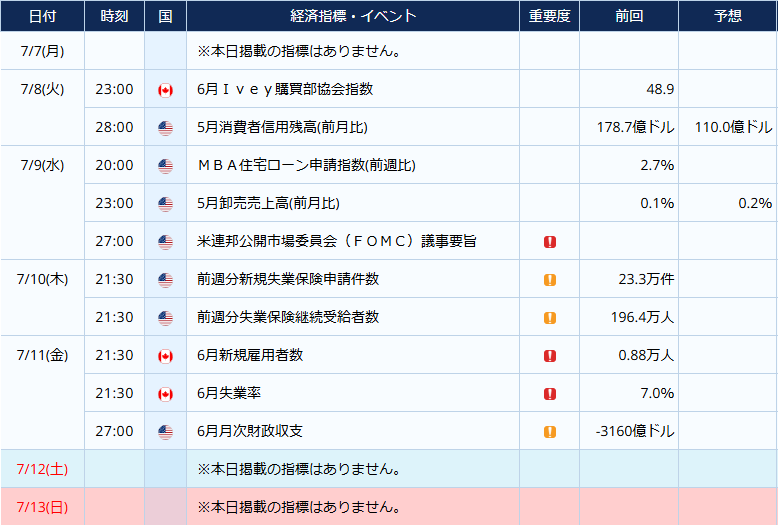
Task: Click forecast value 0.2%
Action: [x=755, y=203]
